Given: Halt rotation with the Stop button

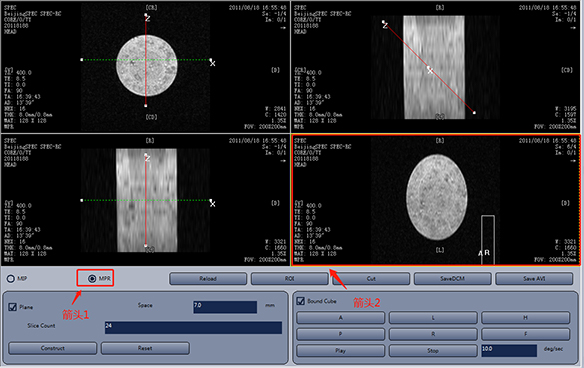Looking at the screenshot, I should coord(433,350).
